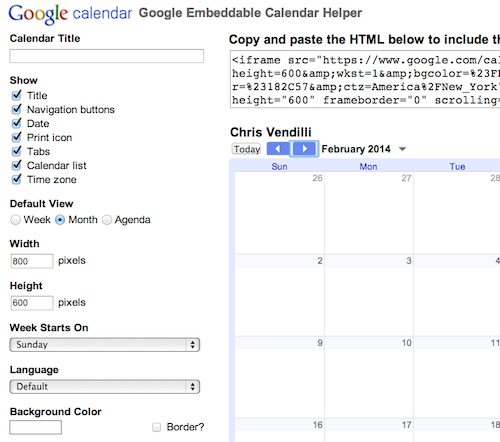Viewport: 500px width, 442px height.
Task: Click date 27 in the calendar
Action: [x=406, y=178]
